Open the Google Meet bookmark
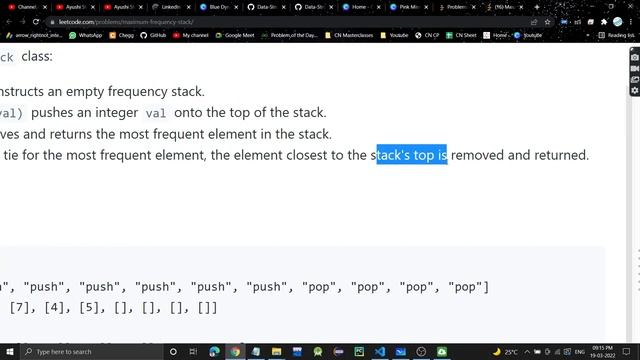This screenshot has width=640, height=360. point(235,35)
